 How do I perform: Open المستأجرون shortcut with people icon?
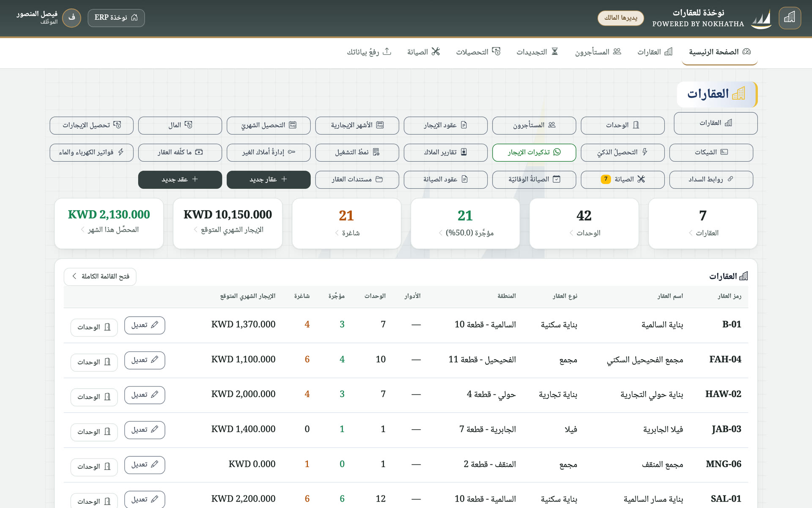click(534, 125)
